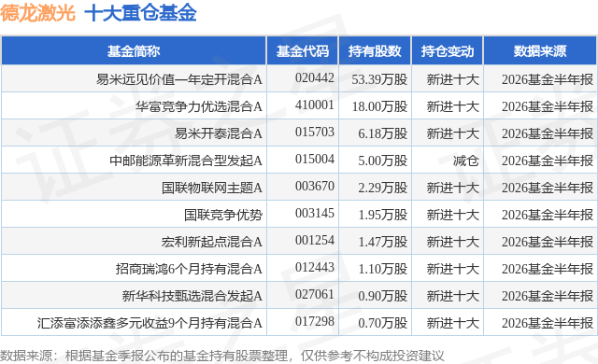Click the 53.39万股 holdings value
The width and height of the screenshot is (598, 364).
[x=379, y=79]
